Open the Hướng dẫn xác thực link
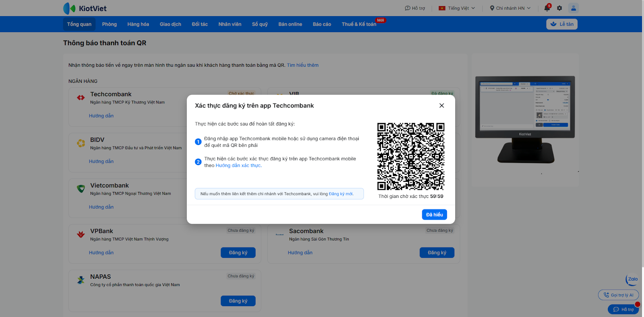This screenshot has height=317, width=644. point(238,165)
